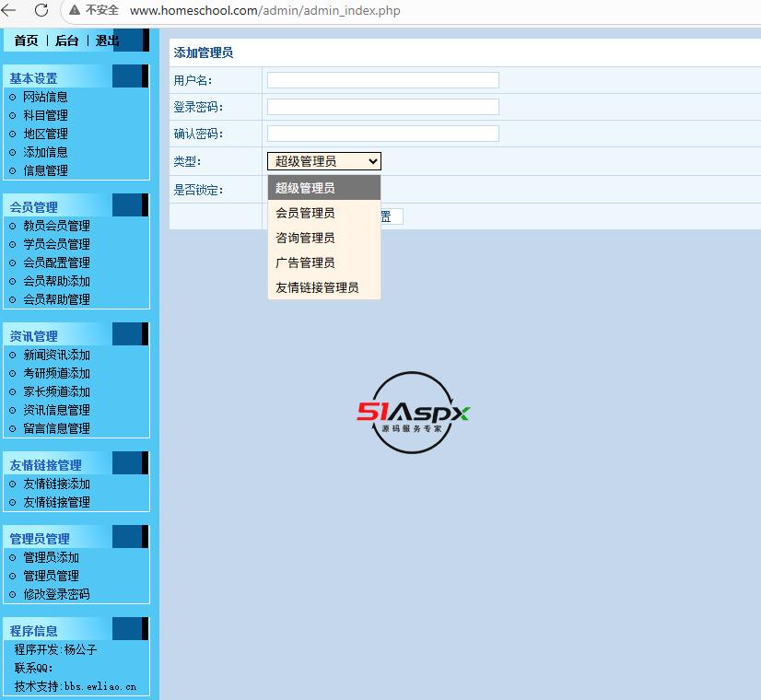Open the 科目管理 sidebar link
Screen dimensions: 761x700
point(46,115)
